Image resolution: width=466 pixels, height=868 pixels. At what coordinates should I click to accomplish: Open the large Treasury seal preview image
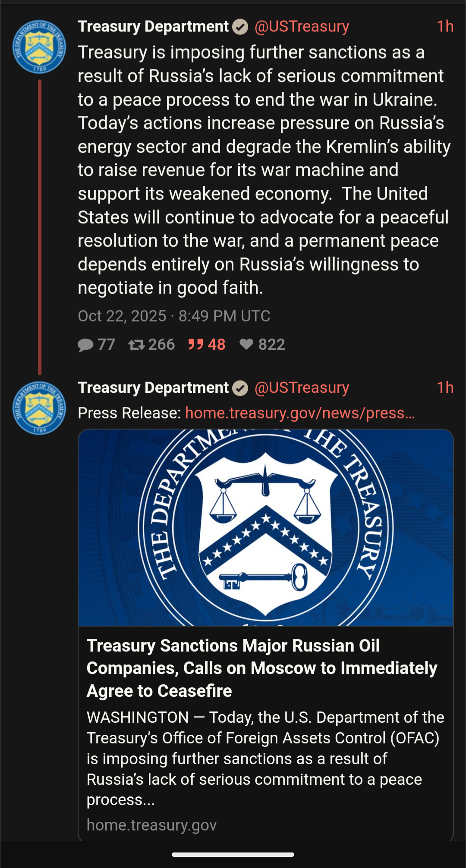tap(265, 527)
